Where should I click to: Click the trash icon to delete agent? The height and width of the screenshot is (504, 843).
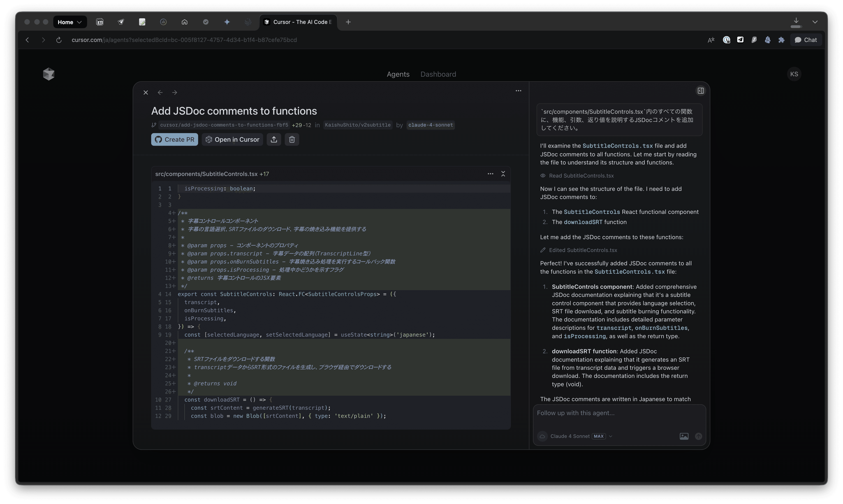(x=292, y=140)
